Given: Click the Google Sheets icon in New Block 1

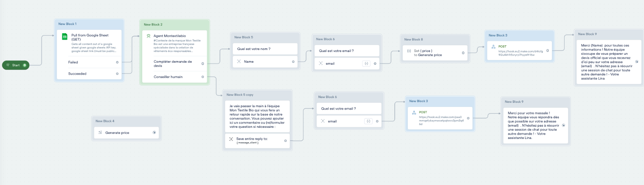Looking at the screenshot, I should coord(64,37).
